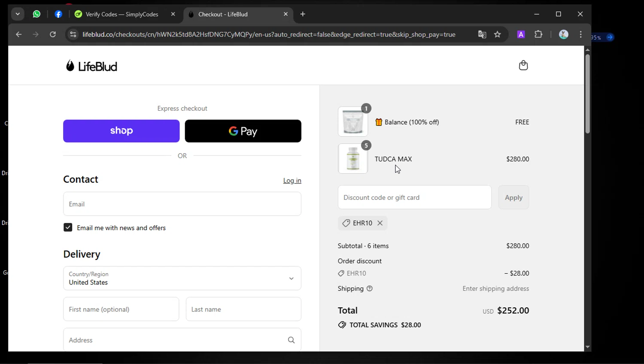The image size is (644, 364).
Task: Focus the First name (optional) field
Action: [121, 309]
